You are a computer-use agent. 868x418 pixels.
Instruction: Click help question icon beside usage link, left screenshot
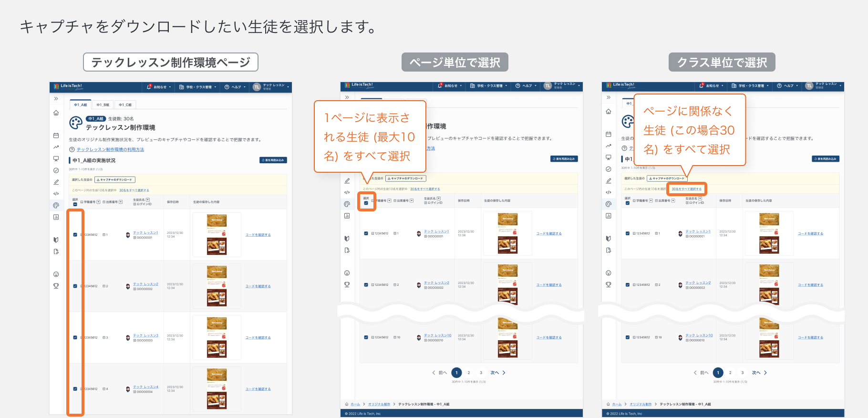[72, 149]
